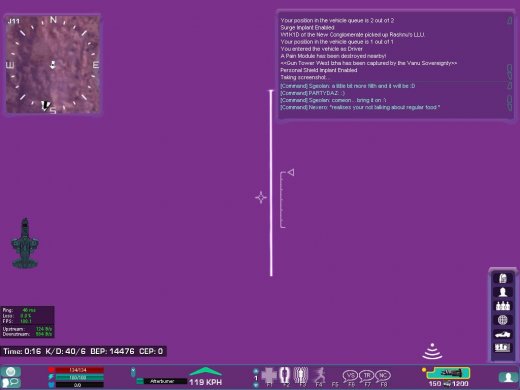
Task: Click the '[Command] PARTYDAZ :)' chat line
Action: tap(312, 93)
